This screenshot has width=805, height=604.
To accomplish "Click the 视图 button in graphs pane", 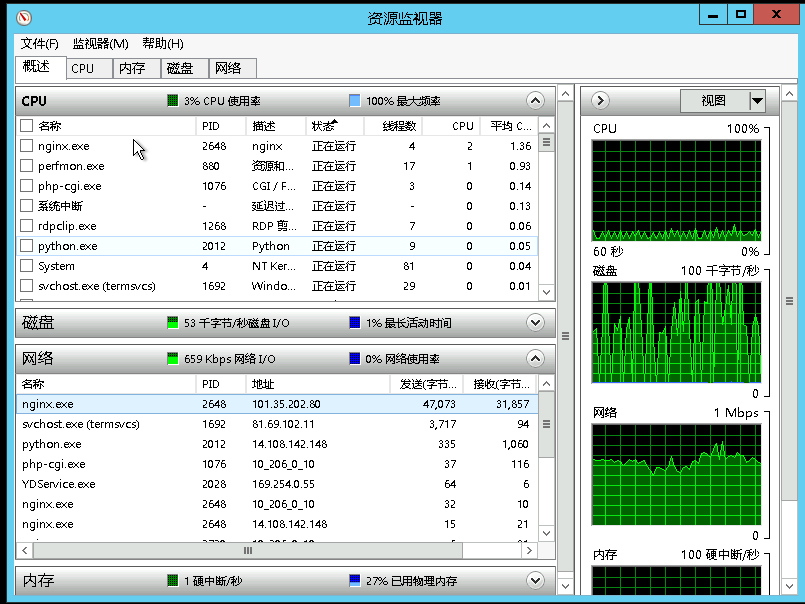I will [x=715, y=101].
